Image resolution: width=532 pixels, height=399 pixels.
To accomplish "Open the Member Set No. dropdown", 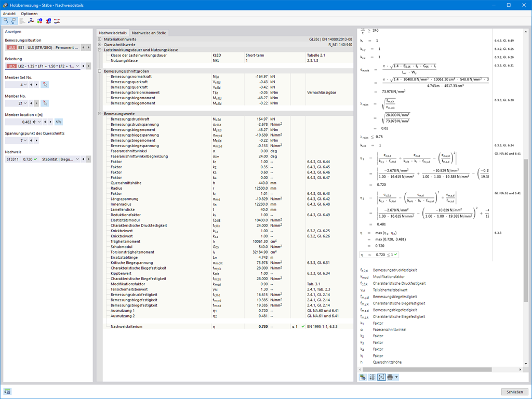I will pos(25,85).
